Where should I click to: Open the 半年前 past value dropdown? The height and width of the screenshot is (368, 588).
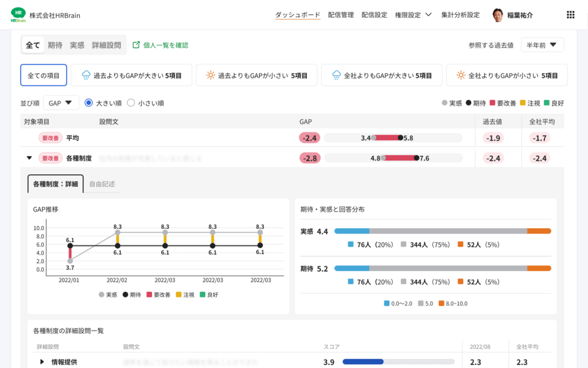coord(541,44)
